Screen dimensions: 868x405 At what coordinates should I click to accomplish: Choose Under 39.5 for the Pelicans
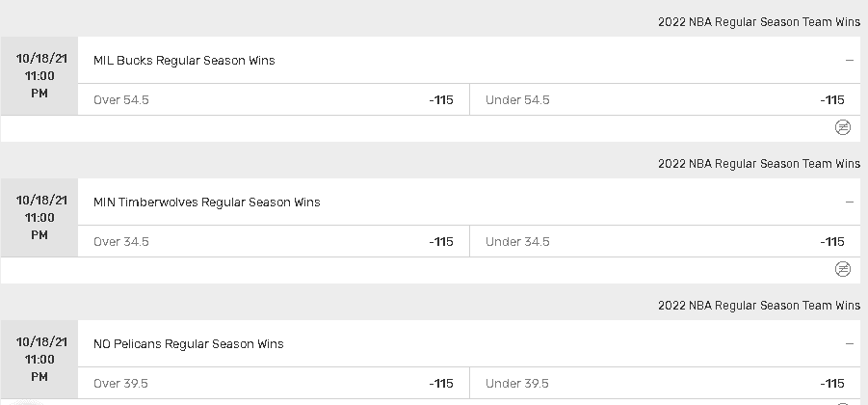tap(666, 384)
